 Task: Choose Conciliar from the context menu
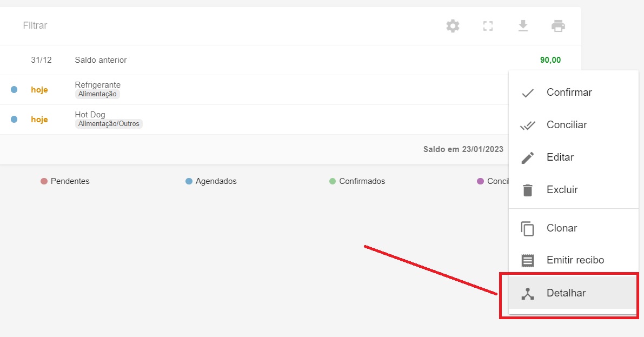pyautogui.click(x=566, y=125)
